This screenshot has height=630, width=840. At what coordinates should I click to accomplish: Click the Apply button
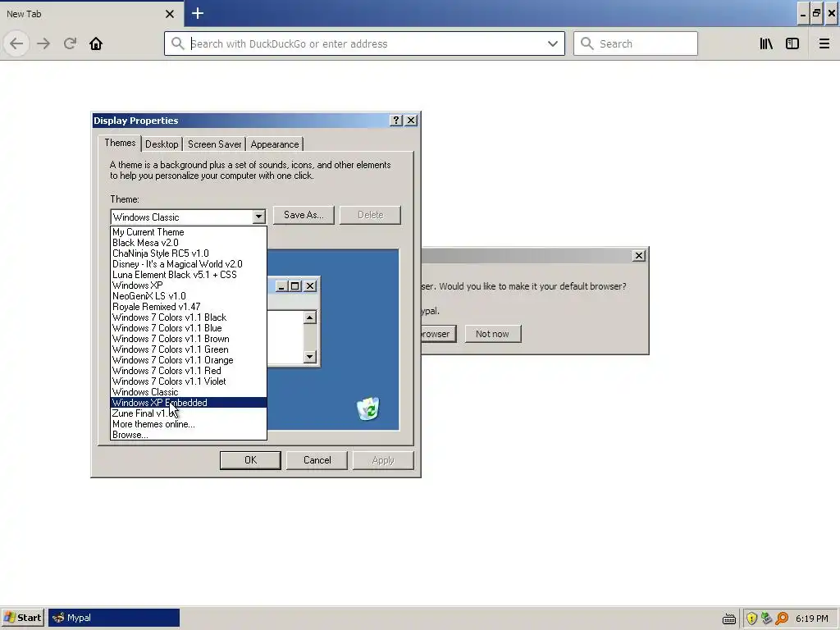383,460
